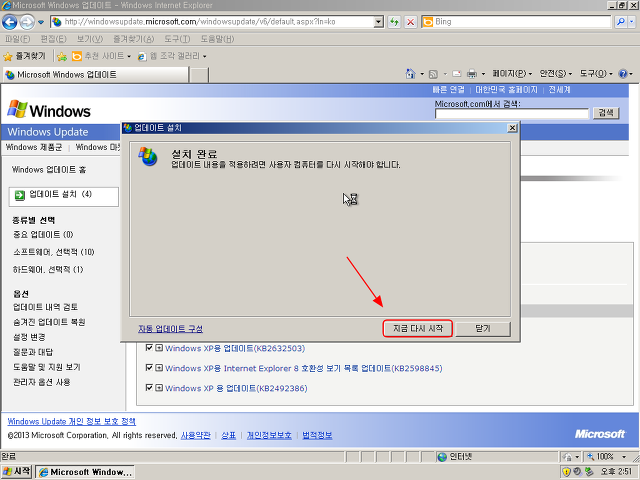Open the 추천 사이트 favorites item

click(101, 56)
